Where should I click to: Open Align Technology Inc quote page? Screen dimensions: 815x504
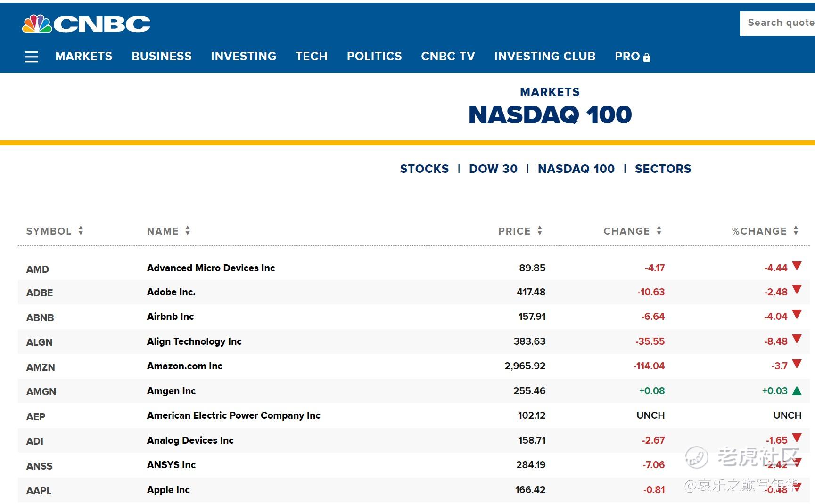pos(194,341)
